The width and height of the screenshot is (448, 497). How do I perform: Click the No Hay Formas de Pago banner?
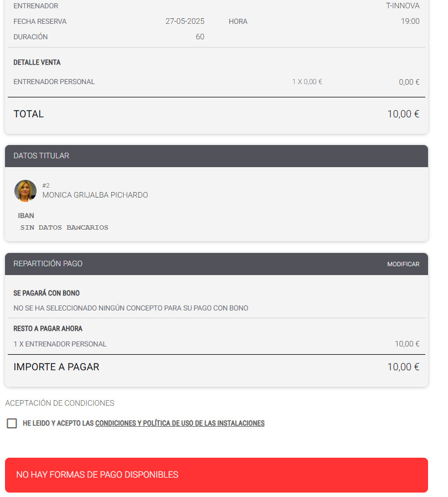(216, 475)
